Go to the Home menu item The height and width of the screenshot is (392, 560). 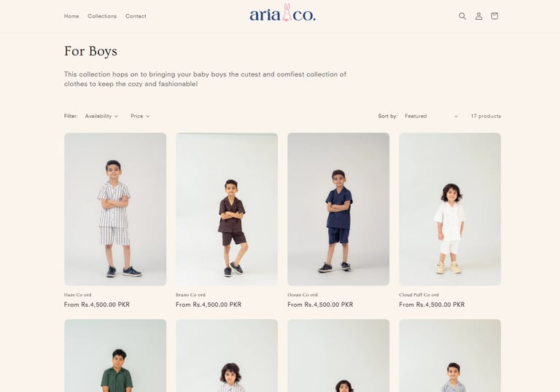tap(71, 16)
